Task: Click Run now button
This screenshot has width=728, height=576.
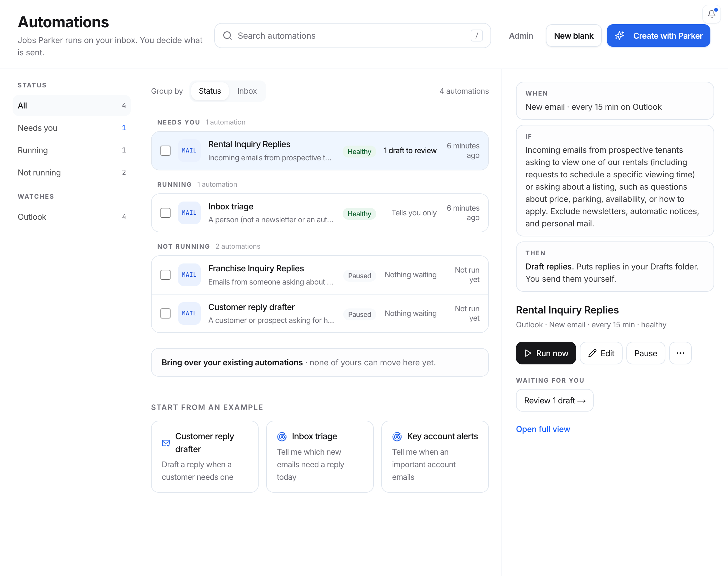Action: (x=546, y=353)
